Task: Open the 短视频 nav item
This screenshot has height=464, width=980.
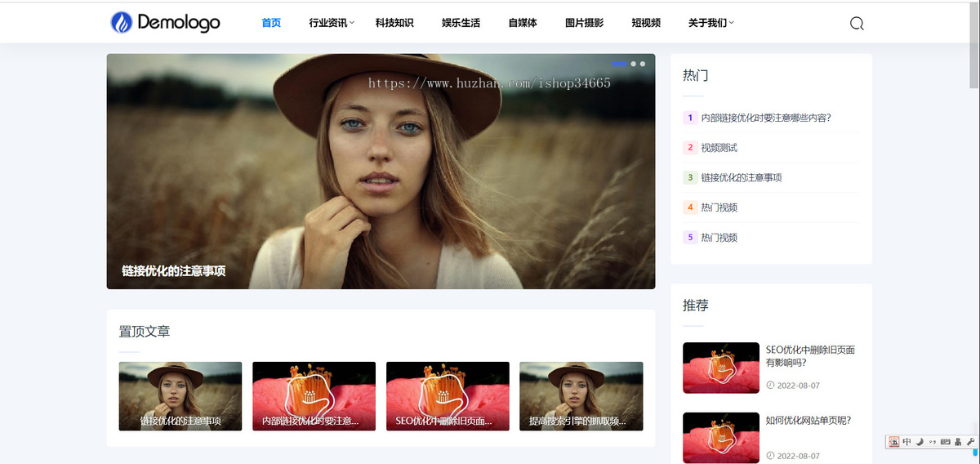Action: [x=646, y=23]
